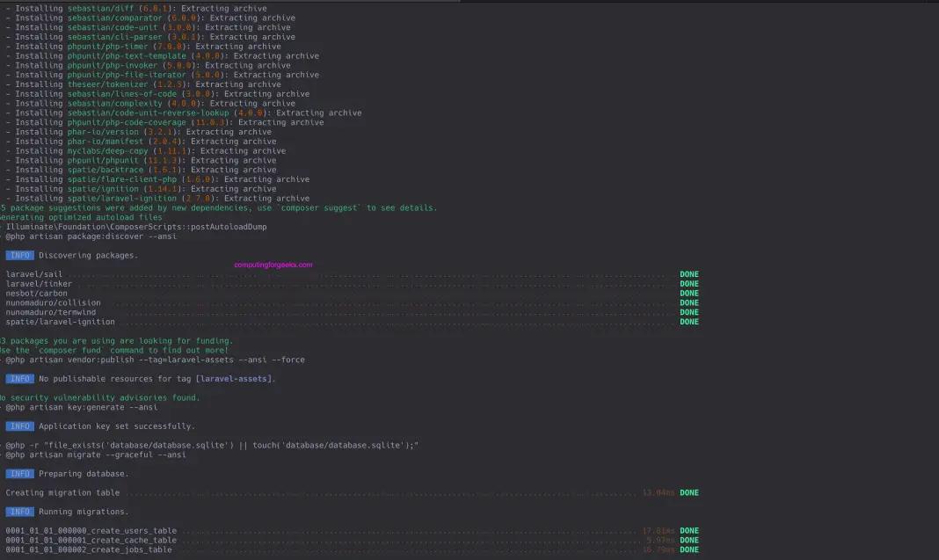This screenshot has width=939, height=560.
Task: Click the INFO badge beside No publishable resources
Action: click(x=19, y=378)
